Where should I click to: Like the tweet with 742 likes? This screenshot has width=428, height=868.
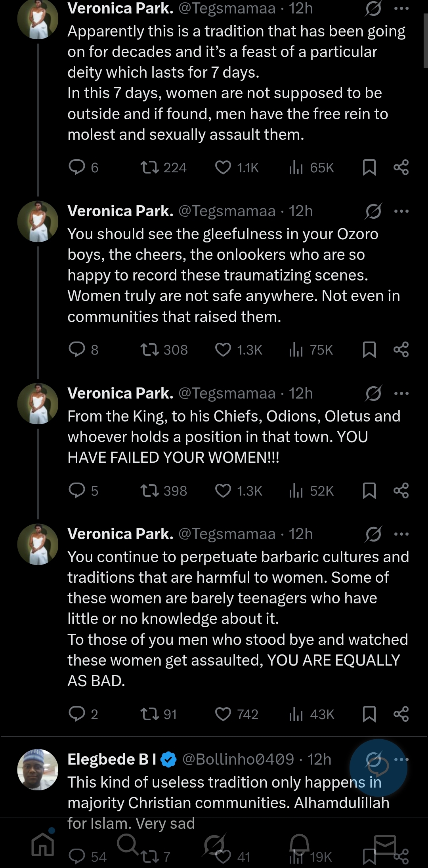(x=223, y=714)
